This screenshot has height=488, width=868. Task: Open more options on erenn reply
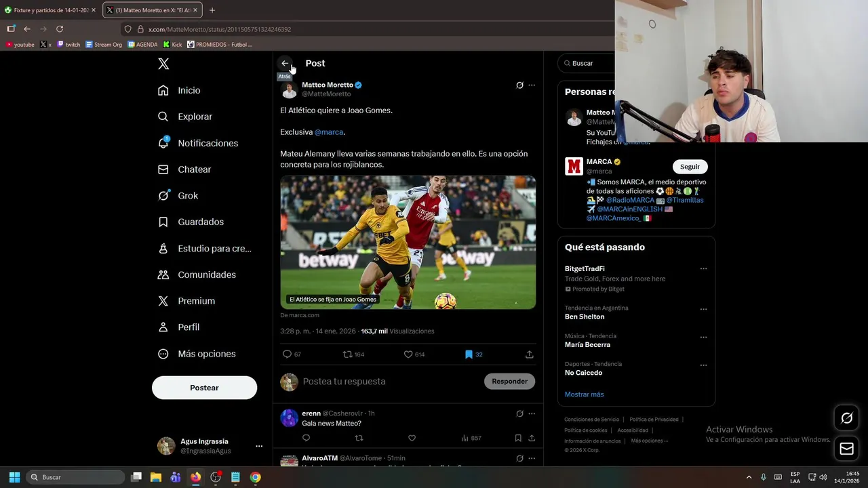(532, 413)
